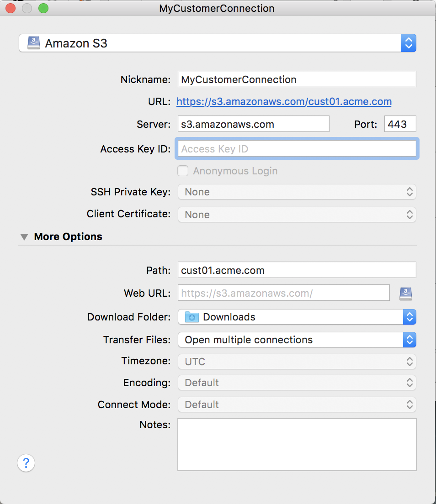Open the Amazon S3 protocol dropdown
The height and width of the screenshot is (504, 436).
pyautogui.click(x=218, y=43)
